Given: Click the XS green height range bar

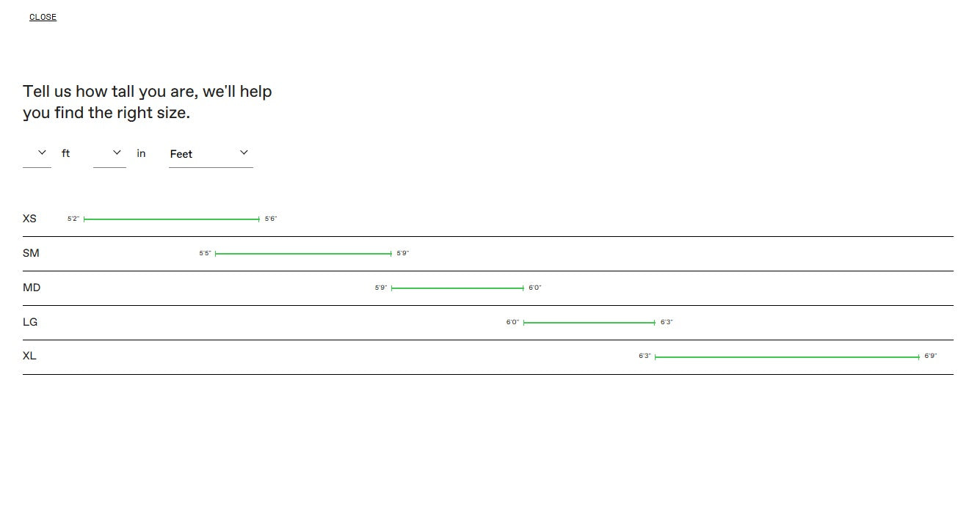Looking at the screenshot, I should (172, 219).
